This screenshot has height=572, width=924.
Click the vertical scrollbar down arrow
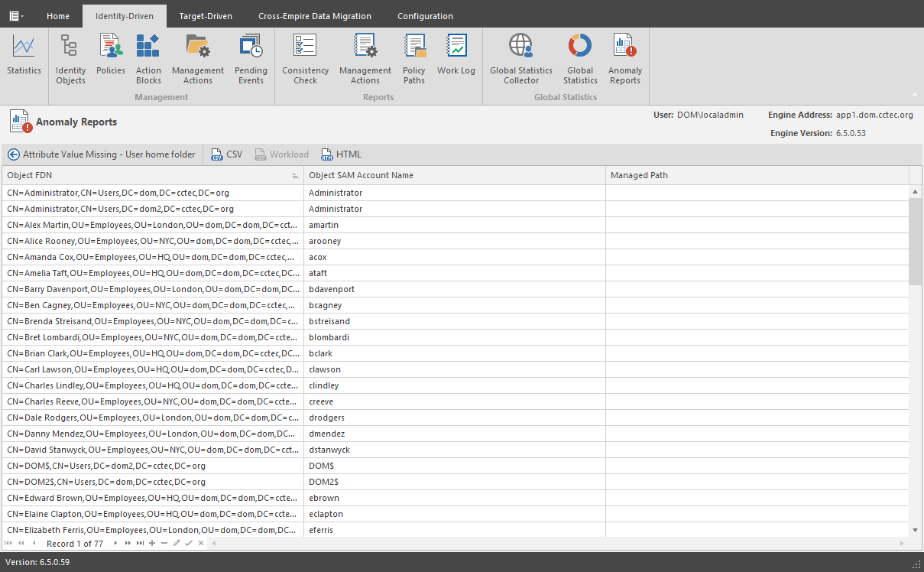tap(916, 530)
